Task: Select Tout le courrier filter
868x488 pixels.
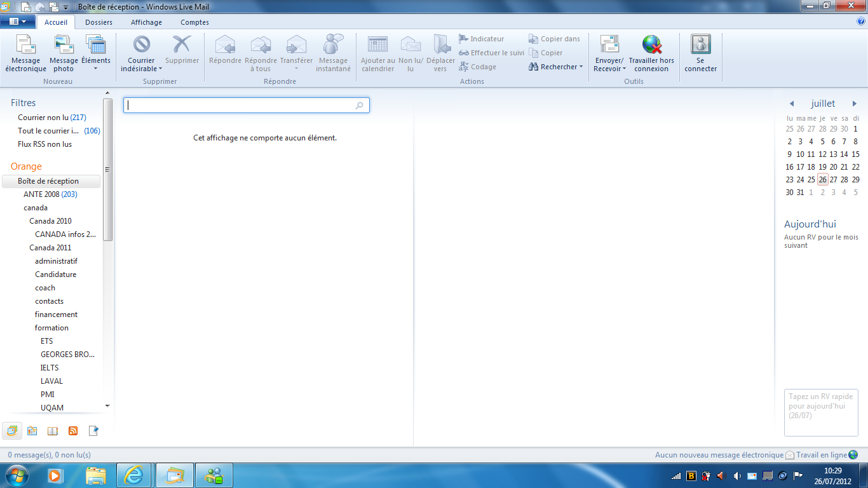Action: (x=58, y=131)
